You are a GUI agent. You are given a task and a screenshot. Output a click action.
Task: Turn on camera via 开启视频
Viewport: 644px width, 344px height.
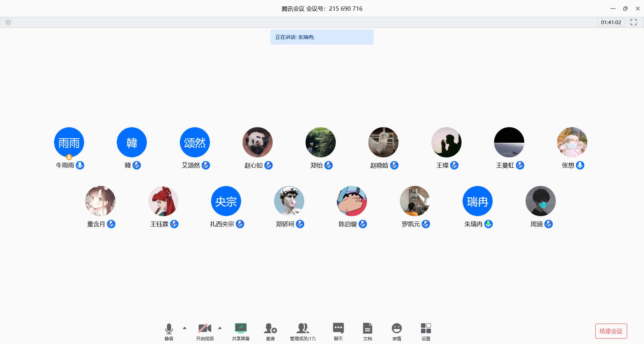pos(205,331)
